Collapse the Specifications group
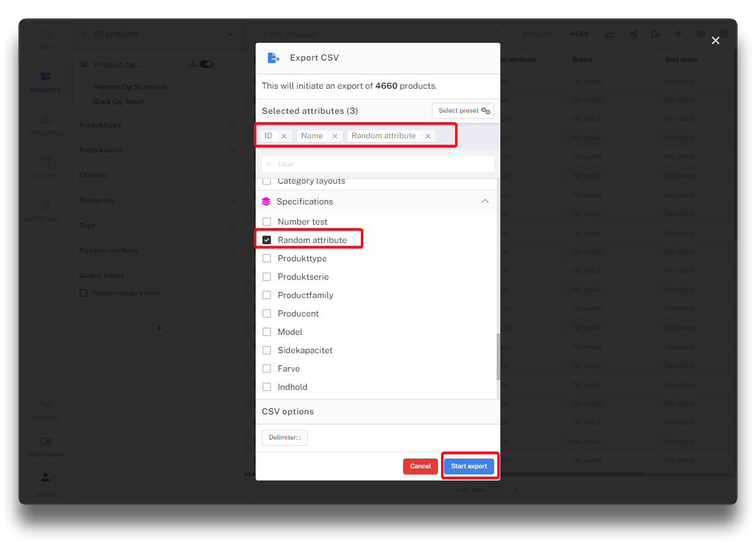Viewport: 756px width, 543px height. 484,201
